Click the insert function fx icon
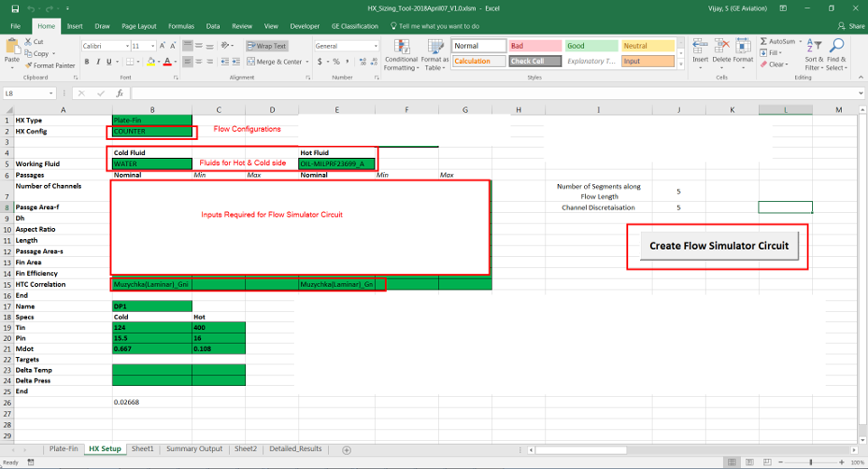 click(120, 94)
